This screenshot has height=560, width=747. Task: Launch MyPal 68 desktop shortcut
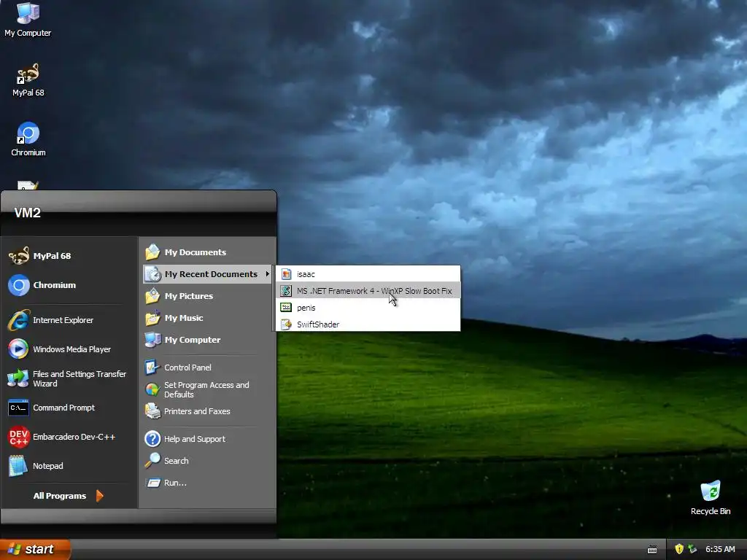point(28,80)
